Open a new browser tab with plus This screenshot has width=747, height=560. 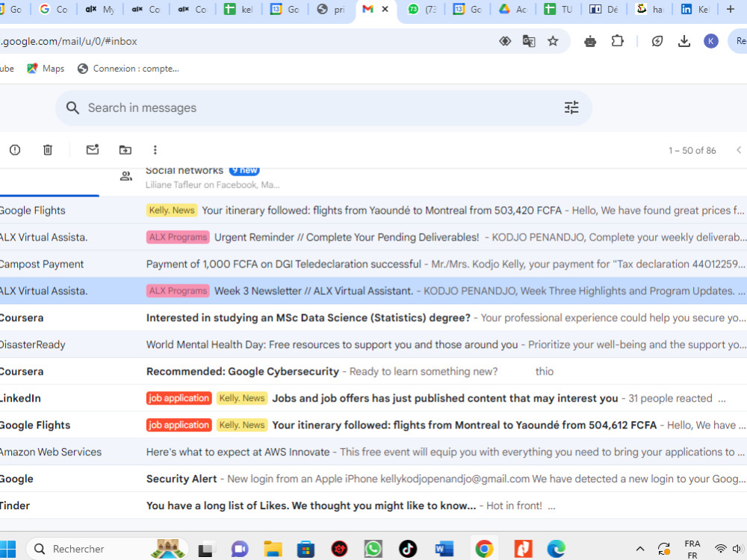click(x=731, y=9)
